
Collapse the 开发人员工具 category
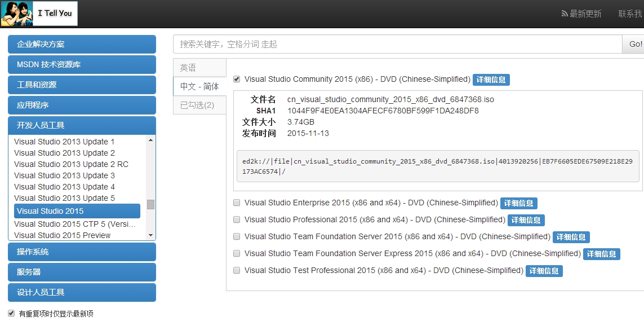[x=82, y=125]
